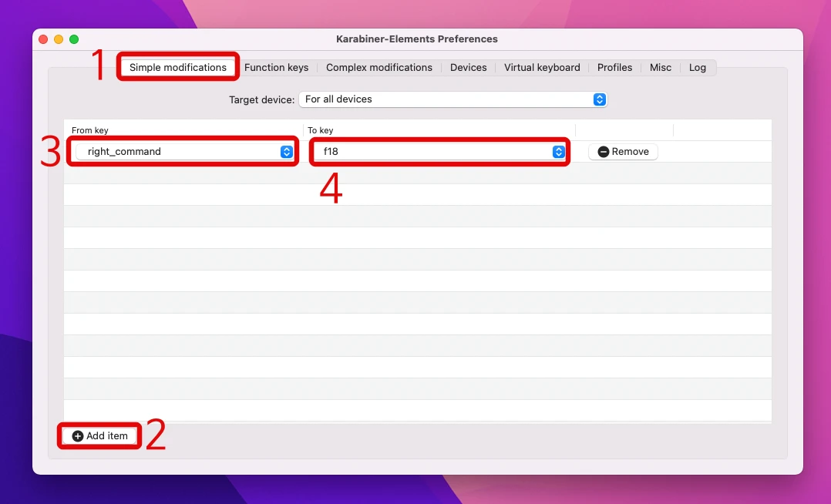The image size is (831, 504).
Task: Click the Add item button
Action: [x=99, y=435]
